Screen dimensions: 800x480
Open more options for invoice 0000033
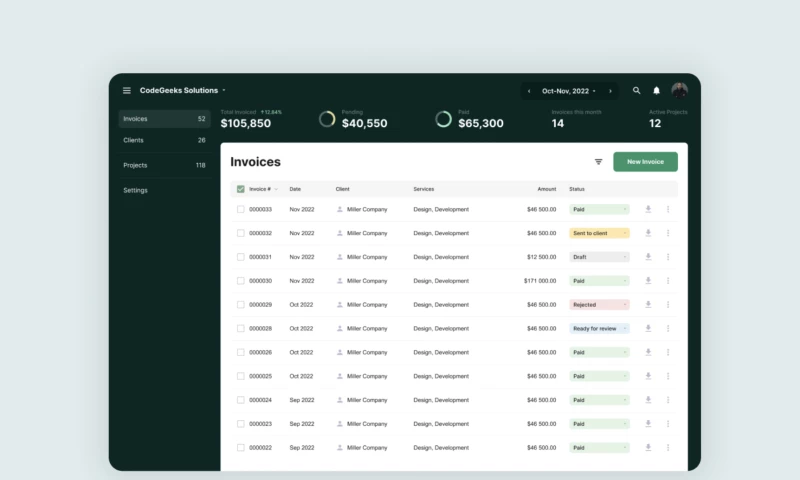[x=668, y=209]
